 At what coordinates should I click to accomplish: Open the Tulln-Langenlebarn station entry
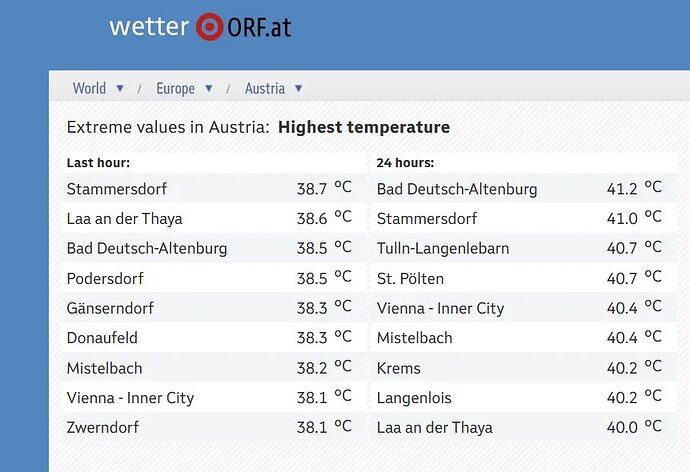point(524,248)
